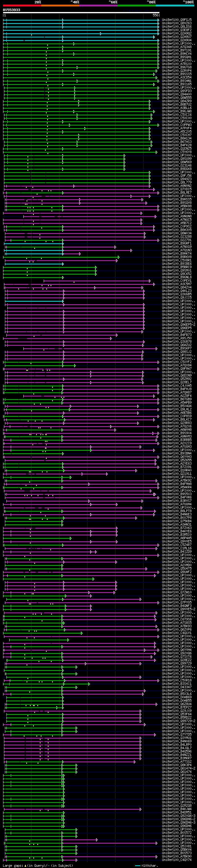Open the UniRef100_Q9SFD3 entry
Image resolution: width=197 pixels, height=868 pixels.
(x=176, y=91)
